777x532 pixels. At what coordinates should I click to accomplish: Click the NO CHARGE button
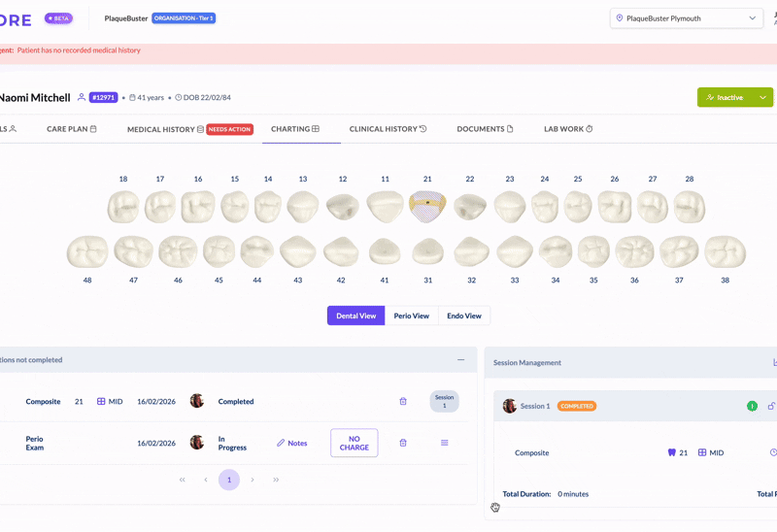pyautogui.click(x=354, y=443)
